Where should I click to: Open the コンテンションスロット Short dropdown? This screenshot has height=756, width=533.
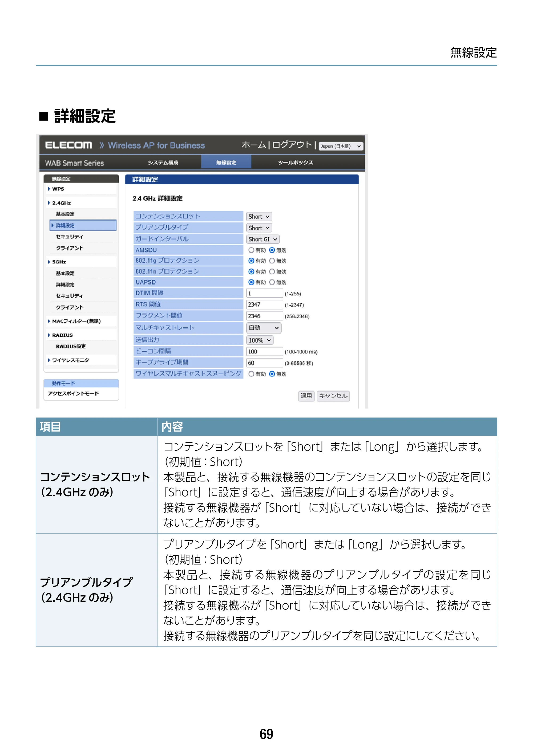coord(259,217)
